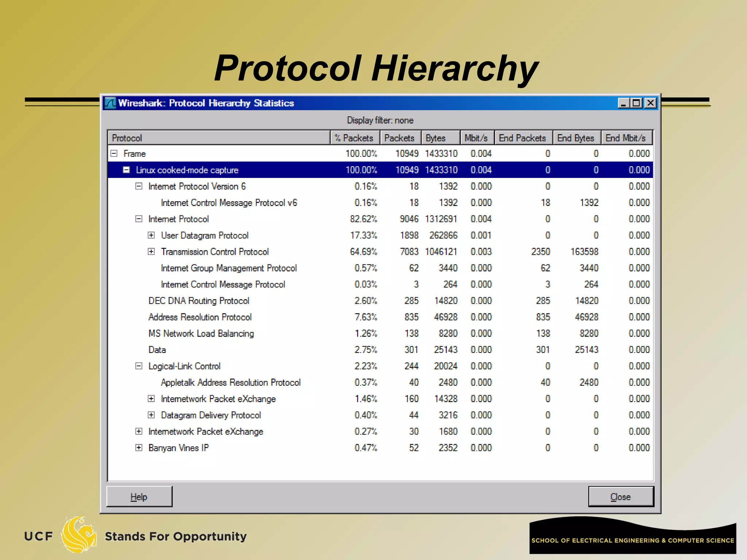Image resolution: width=747 pixels, height=560 pixels.
Task: Select the Transmission Control Protocol row
Action: (x=380, y=252)
